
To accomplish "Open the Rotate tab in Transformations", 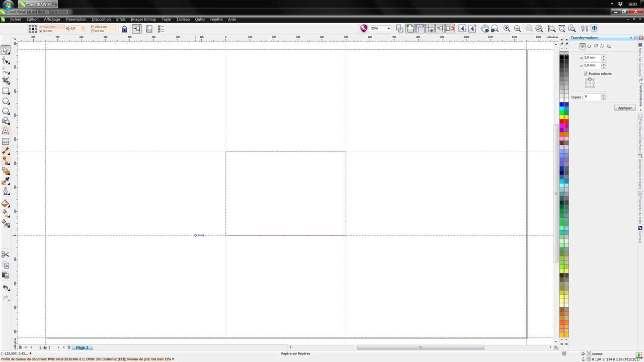I will pos(589,46).
